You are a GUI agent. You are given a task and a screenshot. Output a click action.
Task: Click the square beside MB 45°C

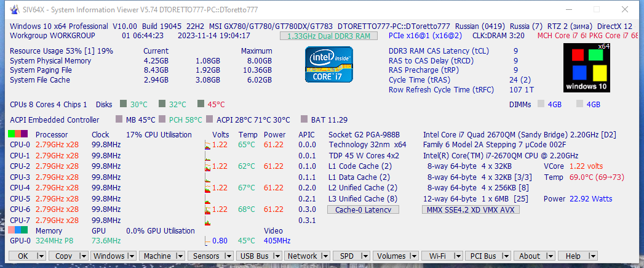pos(119,120)
